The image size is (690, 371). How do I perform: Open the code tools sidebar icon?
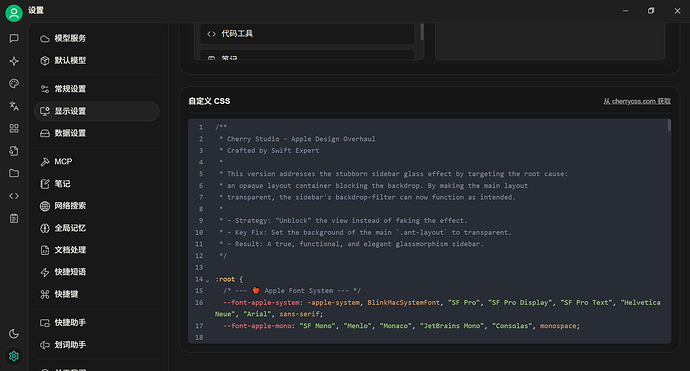[x=14, y=196]
